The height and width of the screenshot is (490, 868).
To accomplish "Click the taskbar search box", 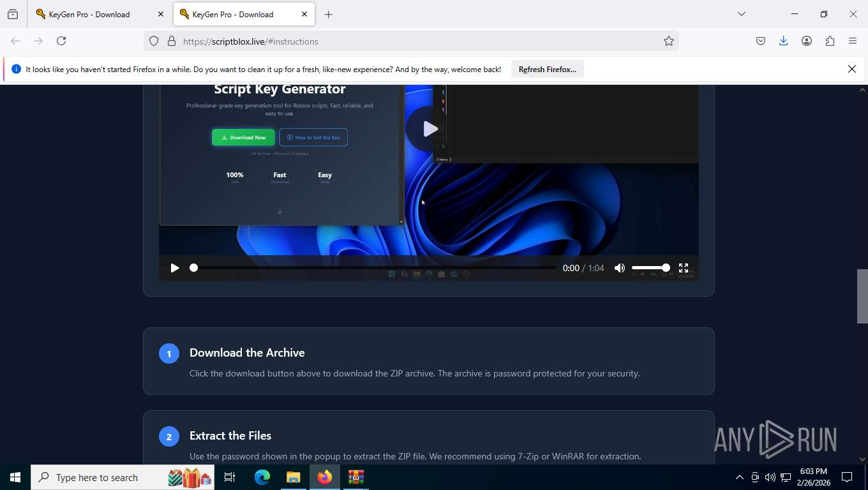I will click(x=123, y=477).
